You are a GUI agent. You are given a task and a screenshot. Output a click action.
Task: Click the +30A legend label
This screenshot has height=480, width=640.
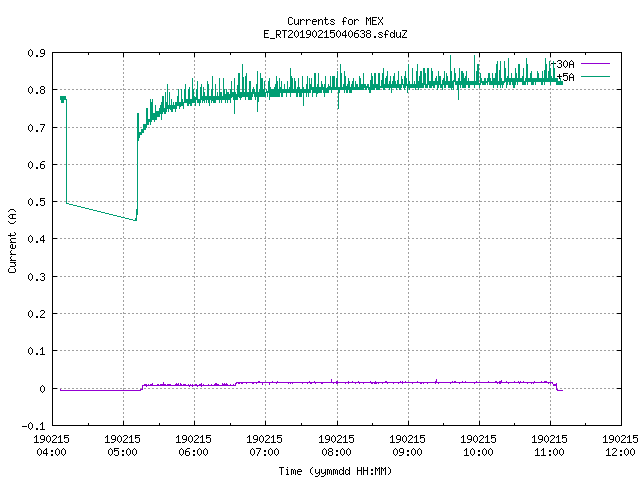coord(563,64)
